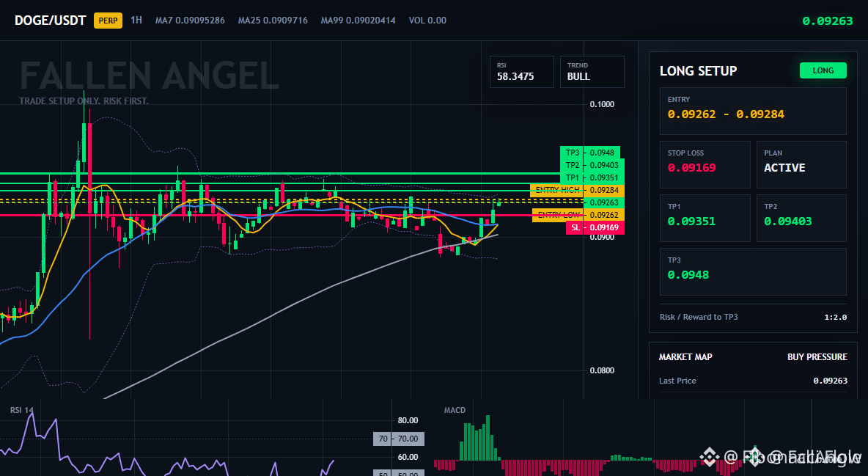Click the TREND BULL info box
This screenshot has height=476, width=868.
(x=592, y=71)
